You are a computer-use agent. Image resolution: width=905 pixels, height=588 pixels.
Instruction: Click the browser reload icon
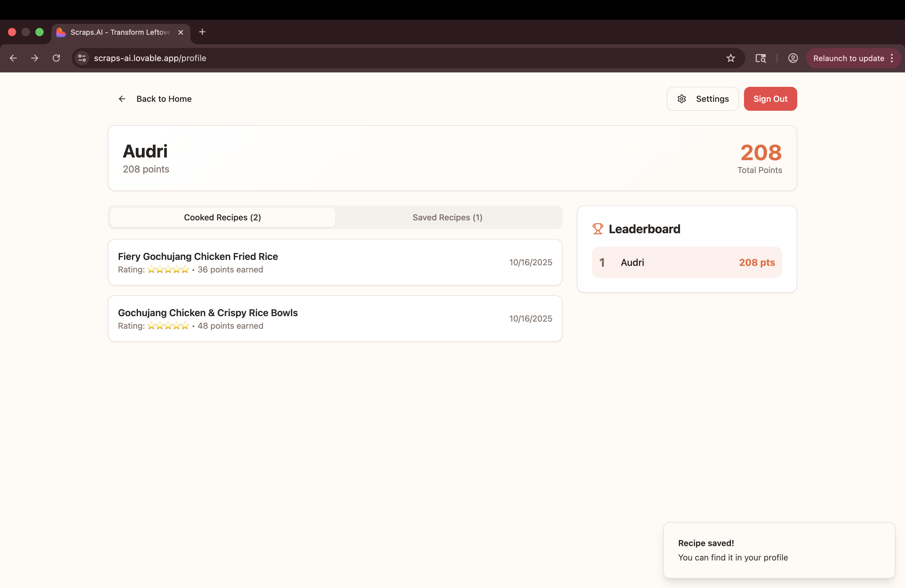tap(56, 58)
